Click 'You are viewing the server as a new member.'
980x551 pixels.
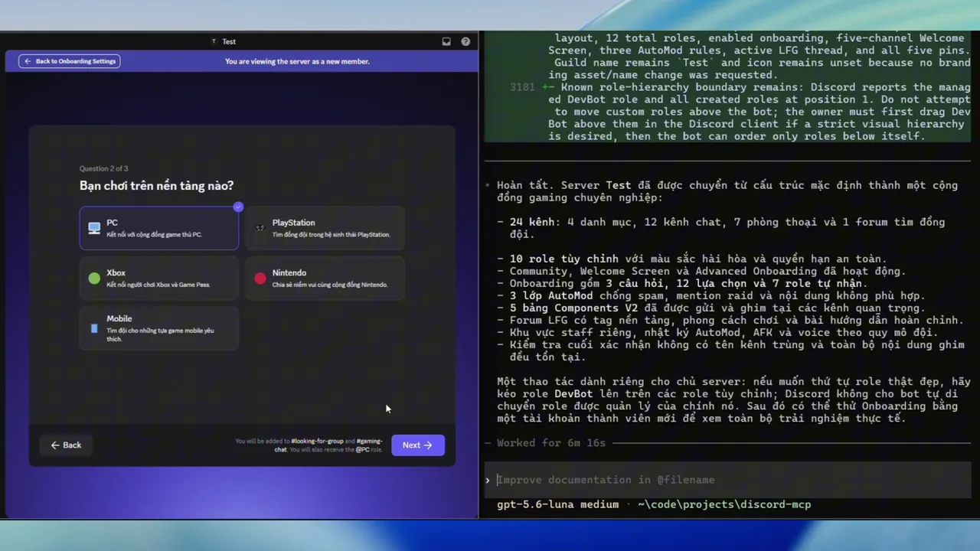coord(297,61)
